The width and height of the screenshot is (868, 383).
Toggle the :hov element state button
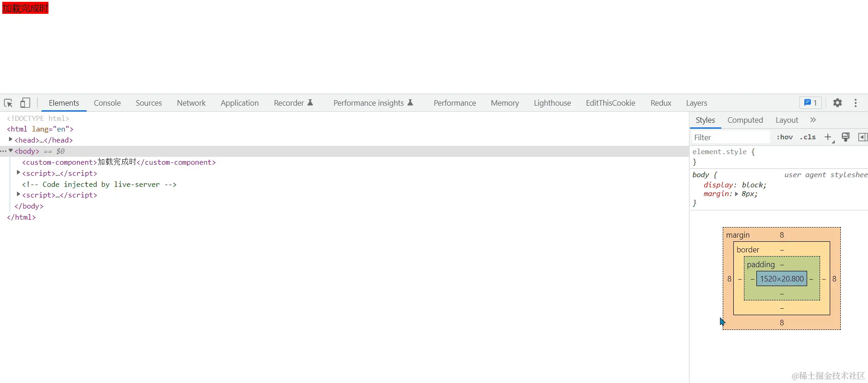coord(785,137)
